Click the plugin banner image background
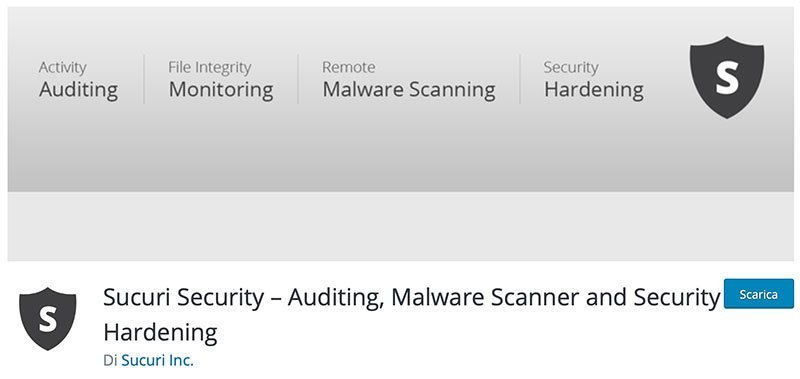800x379 pixels. [x=401, y=148]
